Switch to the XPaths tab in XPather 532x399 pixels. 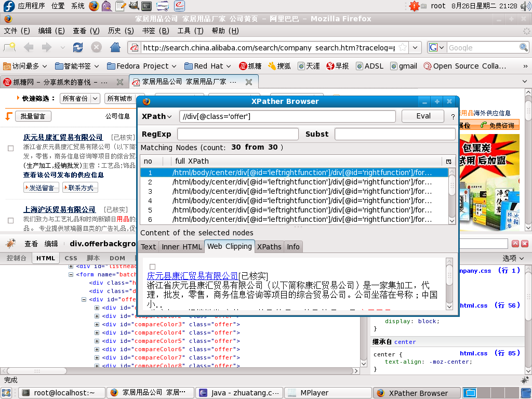tap(269, 247)
